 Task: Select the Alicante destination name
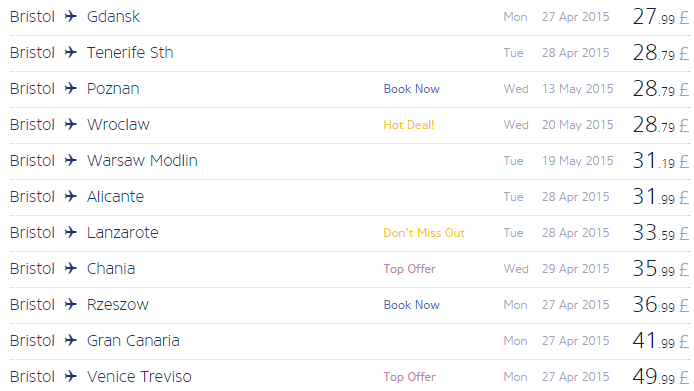coord(115,197)
